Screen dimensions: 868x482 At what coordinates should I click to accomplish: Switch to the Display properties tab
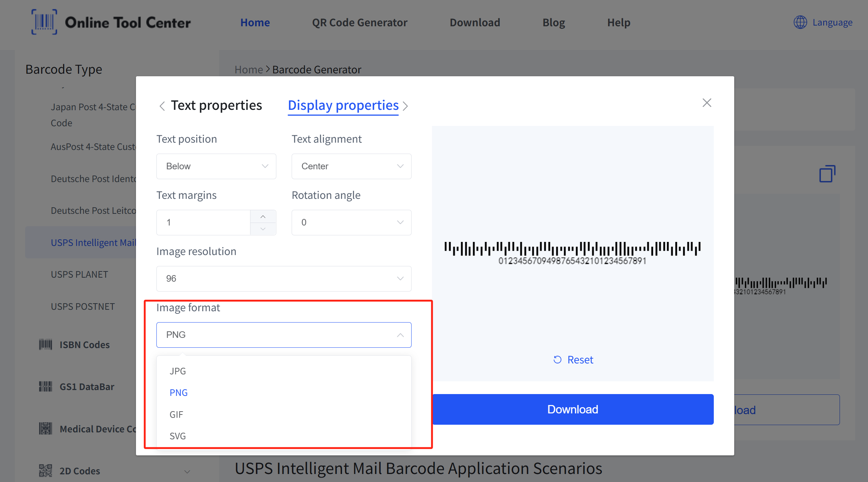[343, 105]
